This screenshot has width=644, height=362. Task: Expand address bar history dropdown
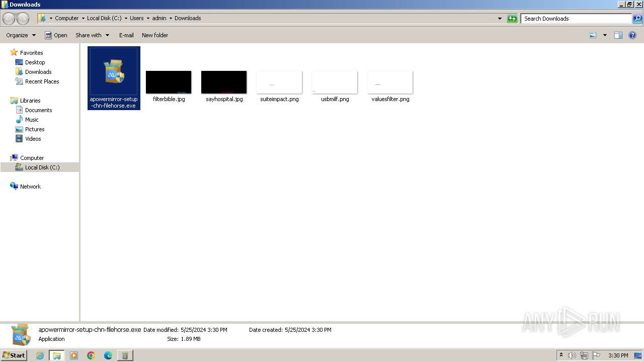[x=500, y=19]
